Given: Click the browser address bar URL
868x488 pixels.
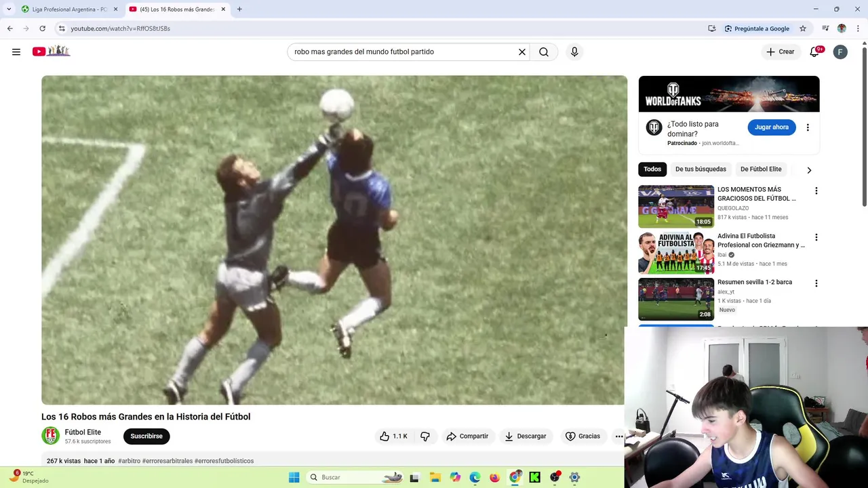Looking at the screenshot, I should click(x=120, y=28).
